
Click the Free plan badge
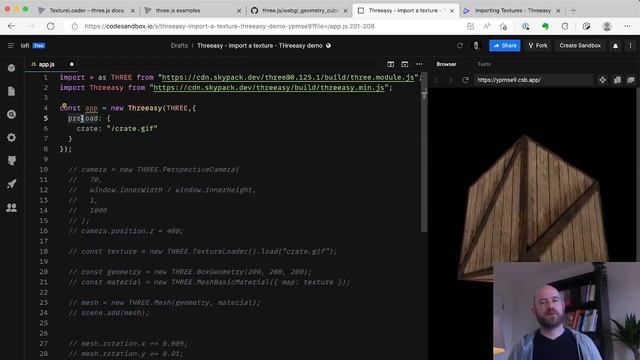tap(39, 46)
